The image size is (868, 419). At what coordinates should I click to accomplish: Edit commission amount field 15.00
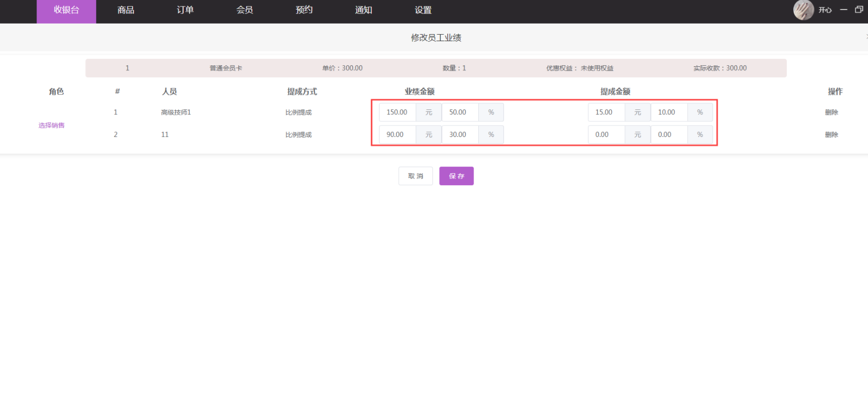[x=607, y=112]
